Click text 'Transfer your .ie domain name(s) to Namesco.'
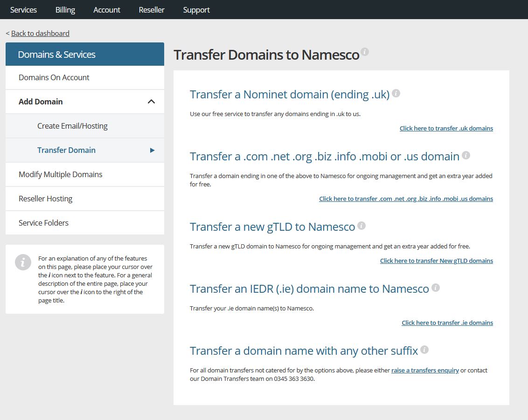Screen dimensions: 528x420 (x=252, y=308)
